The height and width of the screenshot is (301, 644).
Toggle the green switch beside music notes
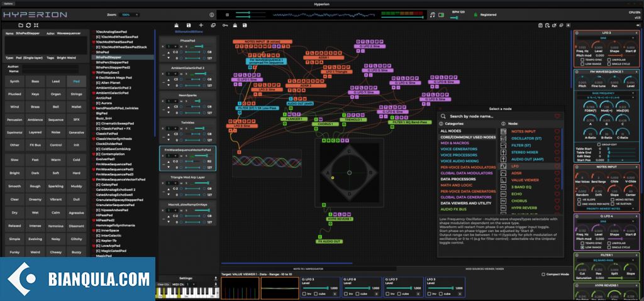[441, 15]
